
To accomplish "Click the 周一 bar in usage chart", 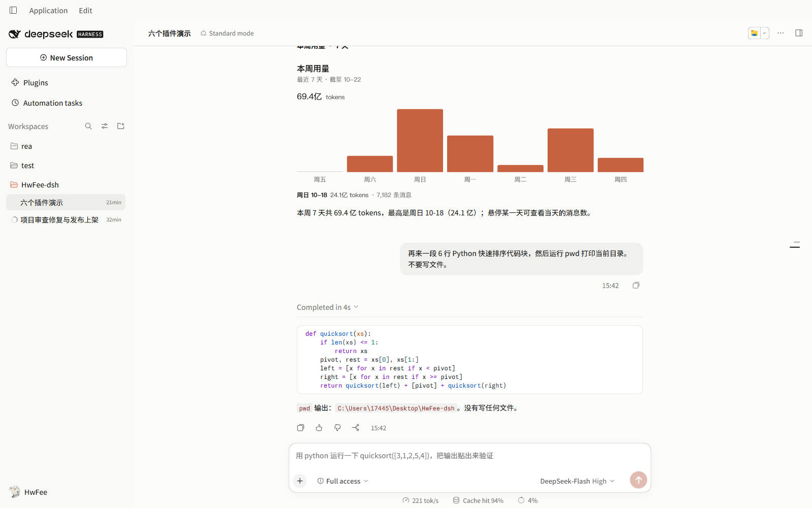I will coord(470,153).
